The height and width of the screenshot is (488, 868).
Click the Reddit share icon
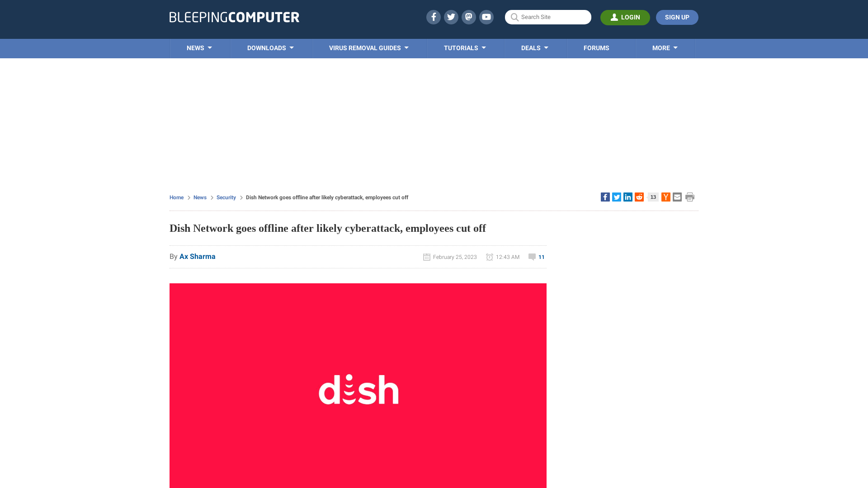(x=639, y=197)
